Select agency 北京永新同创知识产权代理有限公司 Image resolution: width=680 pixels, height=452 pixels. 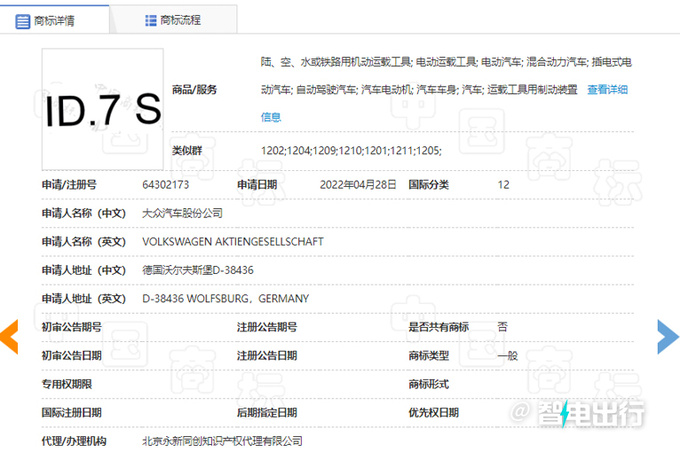[x=222, y=441]
